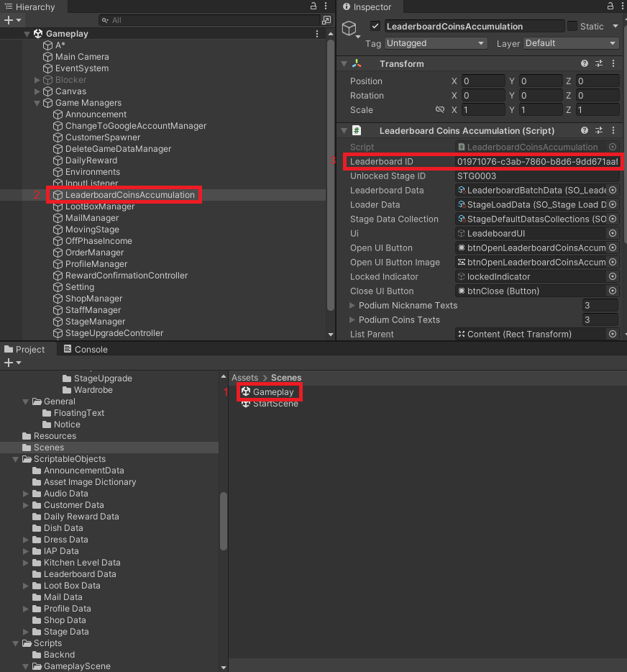The image size is (627, 672).
Task: Switch to the Console tab
Action: [x=86, y=350]
